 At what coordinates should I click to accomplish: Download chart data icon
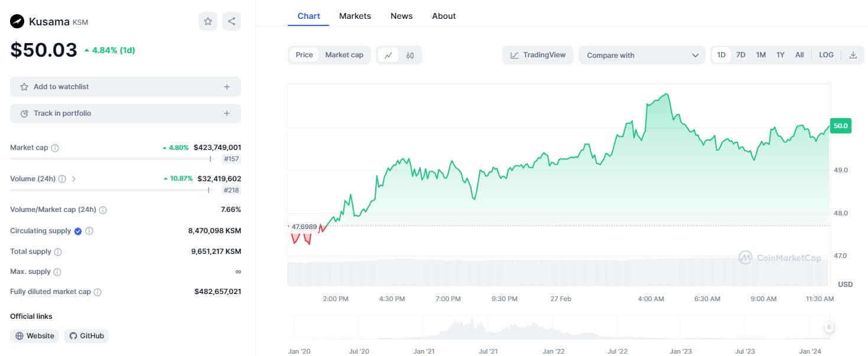click(x=853, y=55)
